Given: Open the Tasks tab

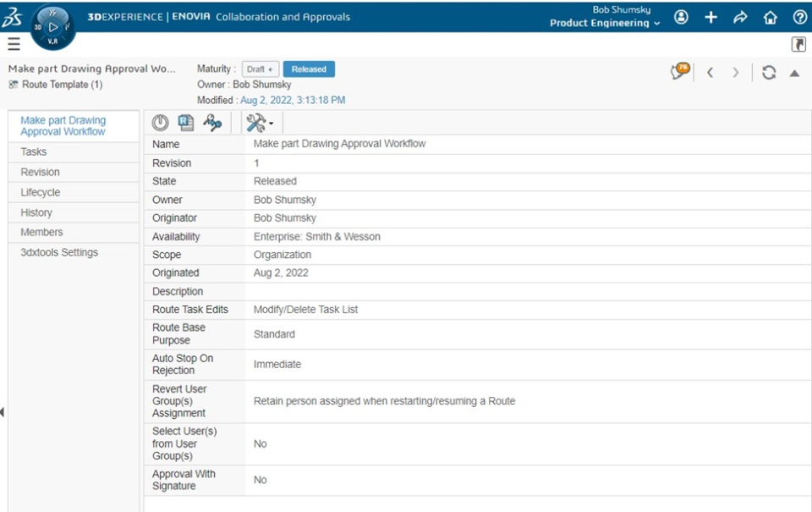Looking at the screenshot, I should [74, 151].
